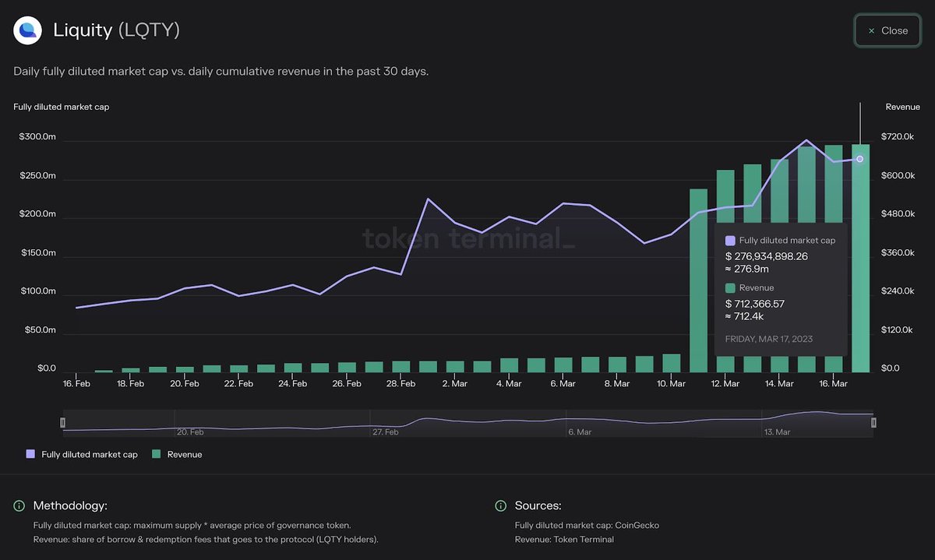Click the 16. Mar x-axis label
Viewport: 935px width, 560px height.
tap(833, 384)
